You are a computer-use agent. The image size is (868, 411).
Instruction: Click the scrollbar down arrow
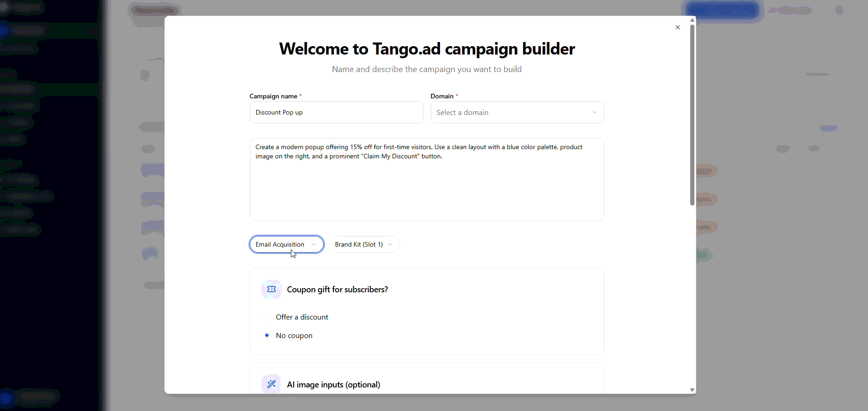[692, 390]
